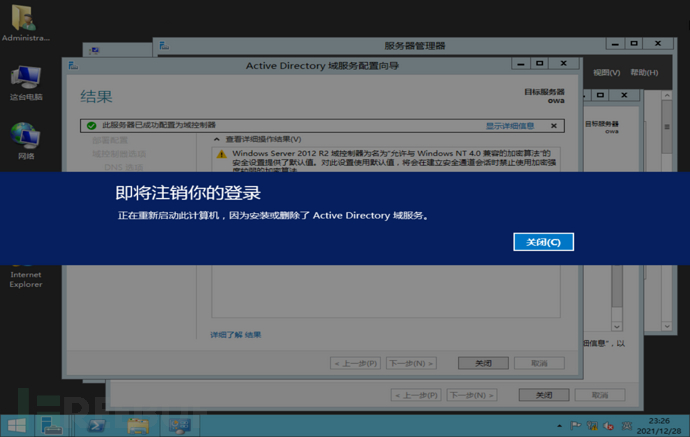Show hidden tray icons arrow
The image size is (690, 437).
559,426
